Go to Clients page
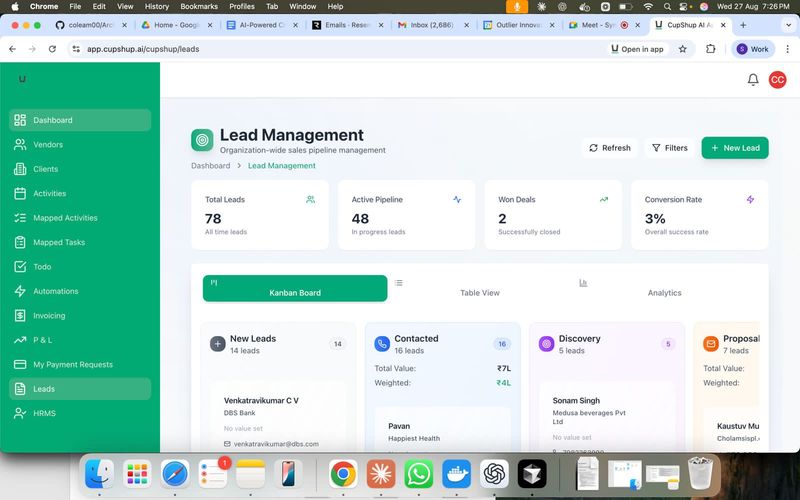Image resolution: width=800 pixels, height=500 pixels. click(80, 169)
